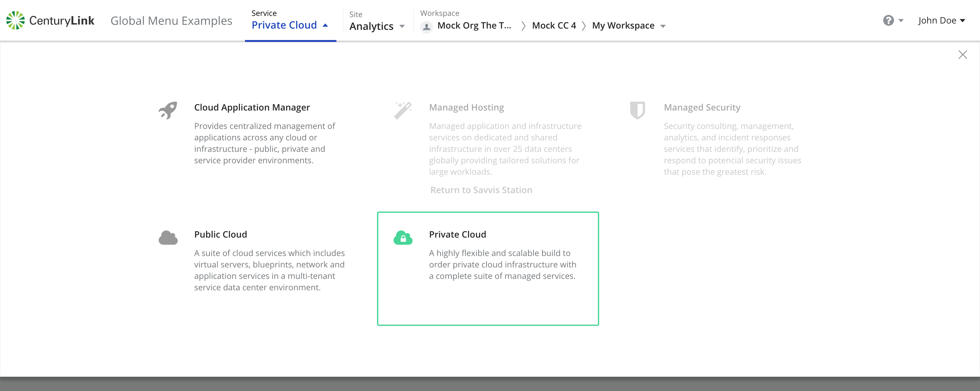Choose Public Cloud service title
This screenshot has width=980, height=391.
click(221, 234)
